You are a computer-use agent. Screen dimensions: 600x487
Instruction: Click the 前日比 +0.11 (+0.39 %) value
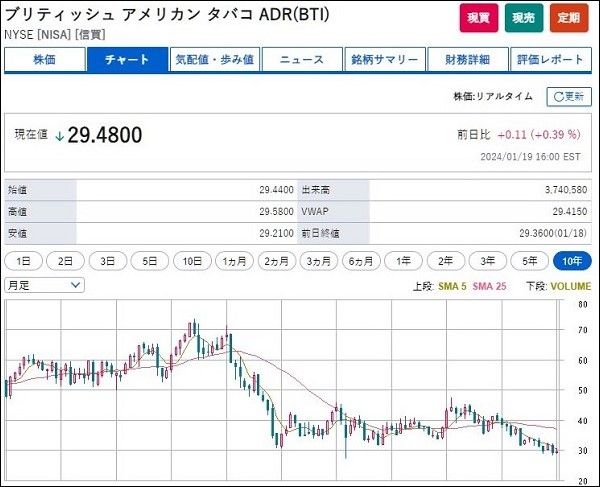point(539,135)
